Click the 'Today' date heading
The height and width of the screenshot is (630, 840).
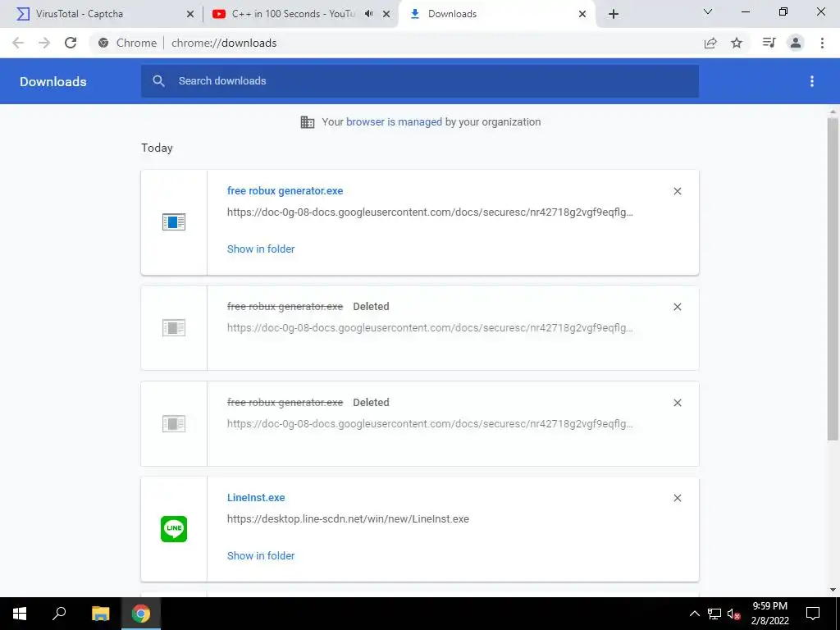[157, 148]
